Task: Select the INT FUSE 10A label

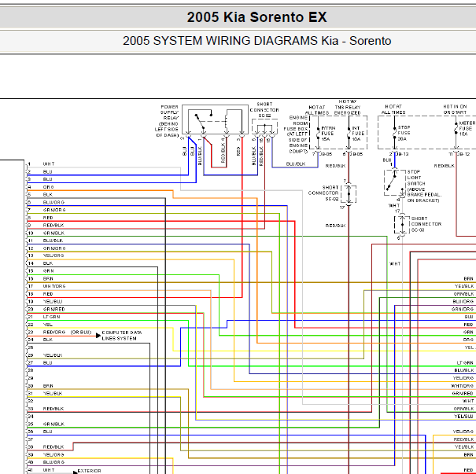Action: click(358, 134)
